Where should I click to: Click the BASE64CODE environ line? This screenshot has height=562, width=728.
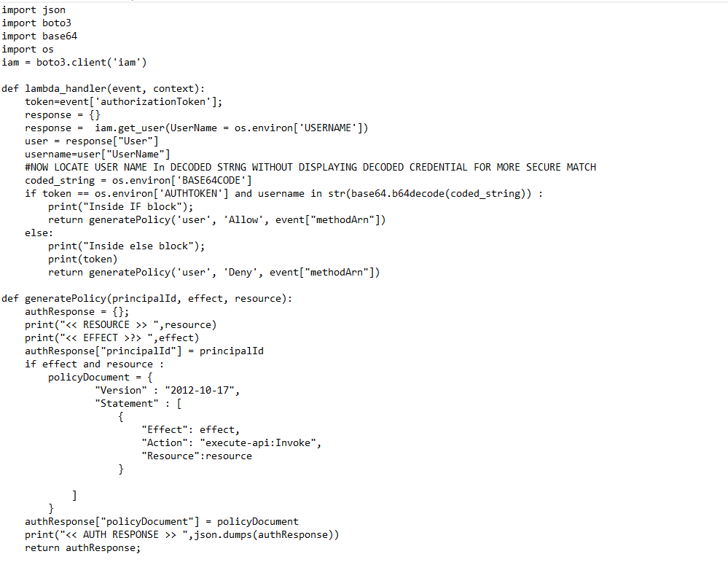coord(138,180)
